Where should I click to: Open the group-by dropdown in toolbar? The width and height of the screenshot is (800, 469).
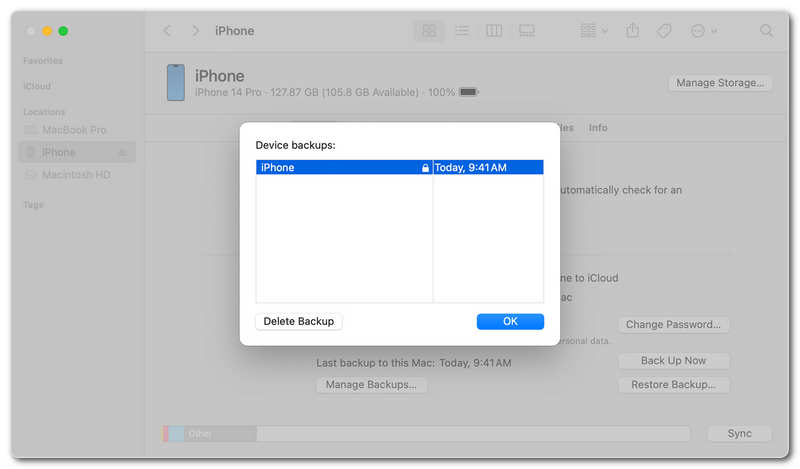tap(593, 31)
